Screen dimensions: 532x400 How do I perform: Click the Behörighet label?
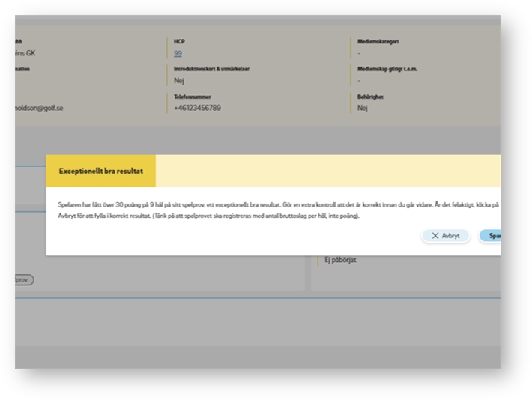[x=370, y=97]
